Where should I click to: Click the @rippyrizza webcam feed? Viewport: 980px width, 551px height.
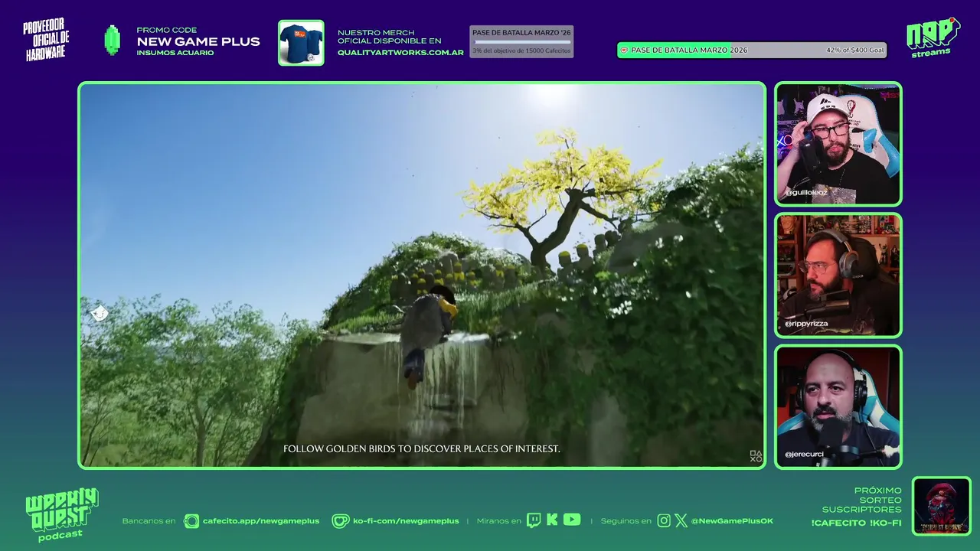(838, 275)
